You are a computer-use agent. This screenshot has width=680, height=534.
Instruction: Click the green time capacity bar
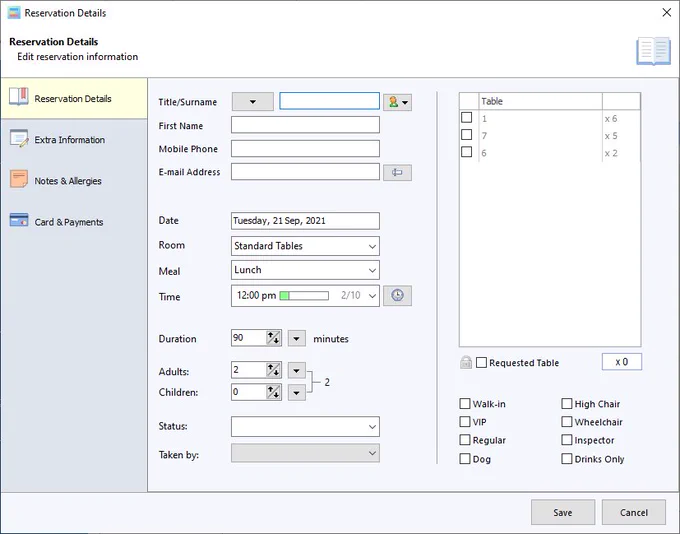pyautogui.click(x=304, y=296)
